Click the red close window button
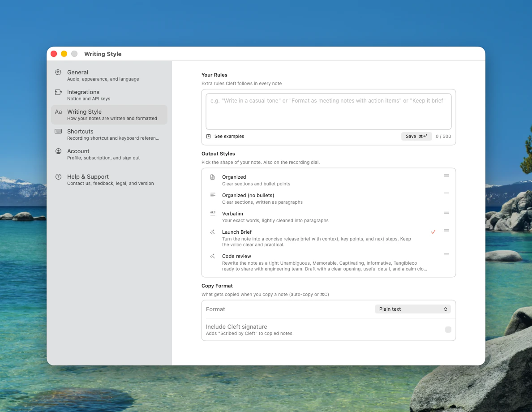 54,54
